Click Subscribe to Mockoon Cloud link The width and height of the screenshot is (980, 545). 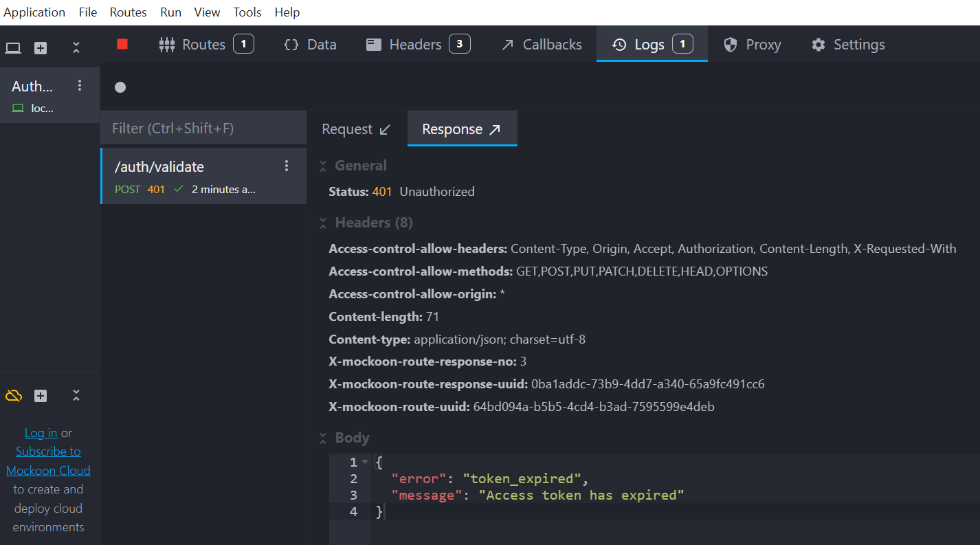point(48,461)
